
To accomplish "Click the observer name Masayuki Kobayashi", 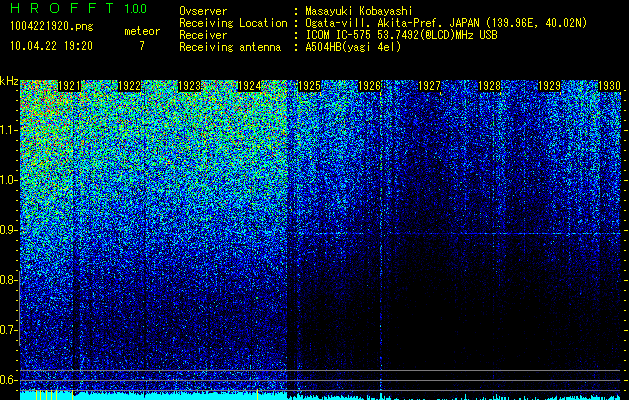I will [x=359, y=11].
